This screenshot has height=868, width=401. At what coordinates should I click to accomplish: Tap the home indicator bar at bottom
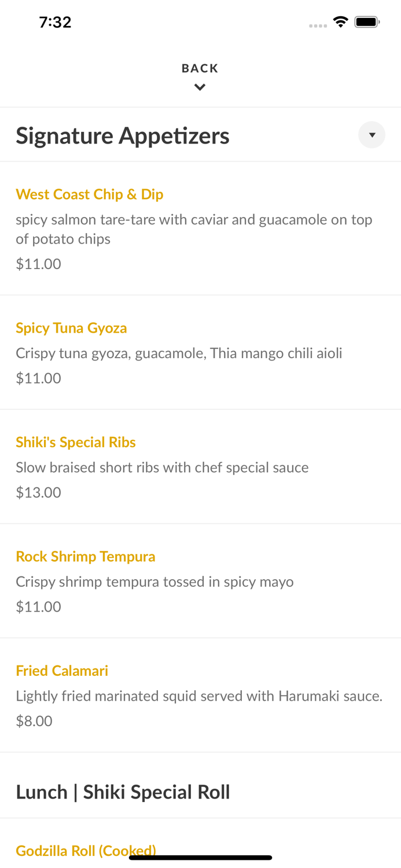coord(200,857)
